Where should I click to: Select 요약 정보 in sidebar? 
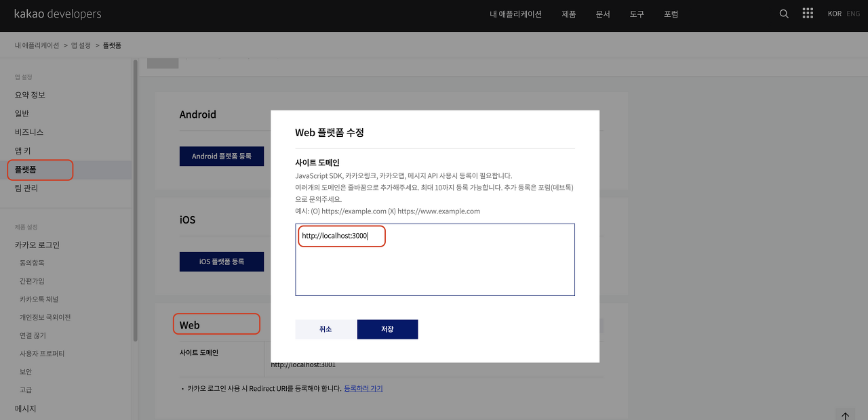(x=30, y=95)
